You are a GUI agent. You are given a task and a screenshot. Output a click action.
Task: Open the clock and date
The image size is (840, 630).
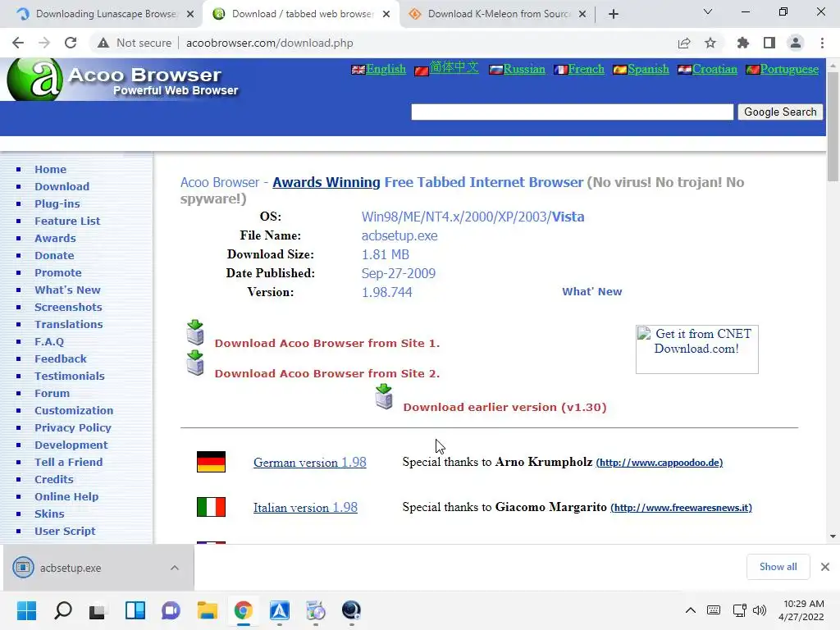[801, 610]
